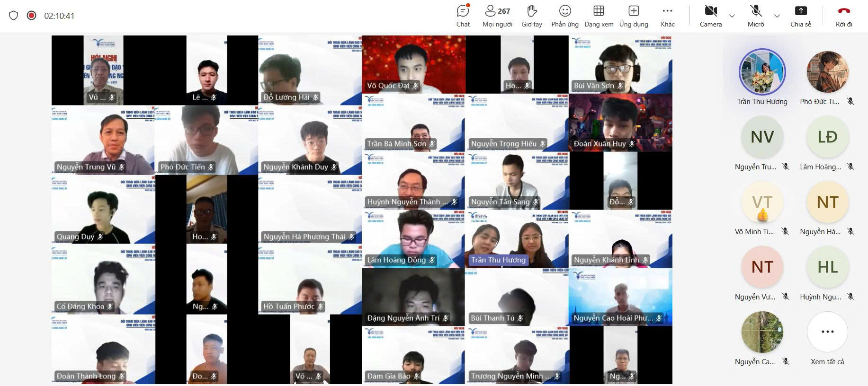Open the Mọi người participants list
This screenshot has height=386, width=868.
coord(497,16)
